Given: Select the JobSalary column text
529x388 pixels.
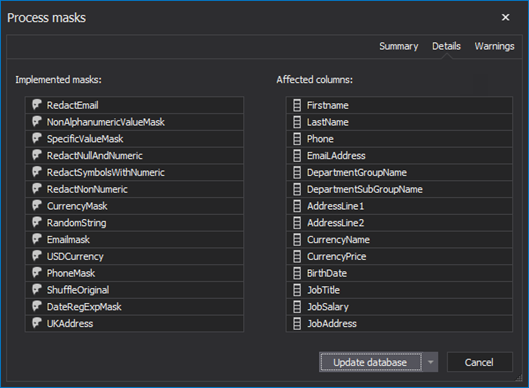Looking at the screenshot, I should (328, 307).
